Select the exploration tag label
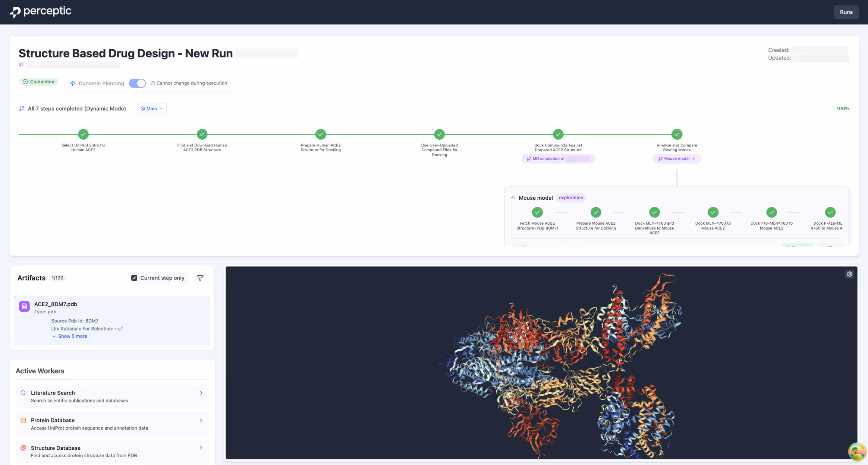The image size is (868, 465). [x=571, y=198]
